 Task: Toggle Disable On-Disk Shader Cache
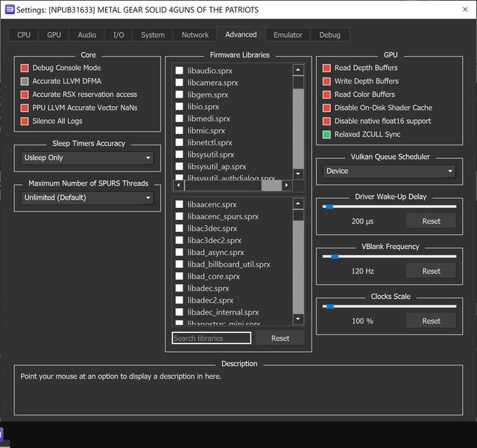(326, 108)
